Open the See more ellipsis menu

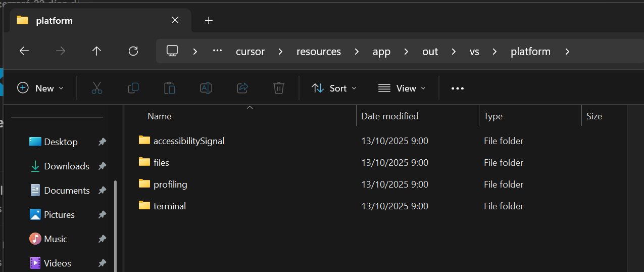point(458,88)
